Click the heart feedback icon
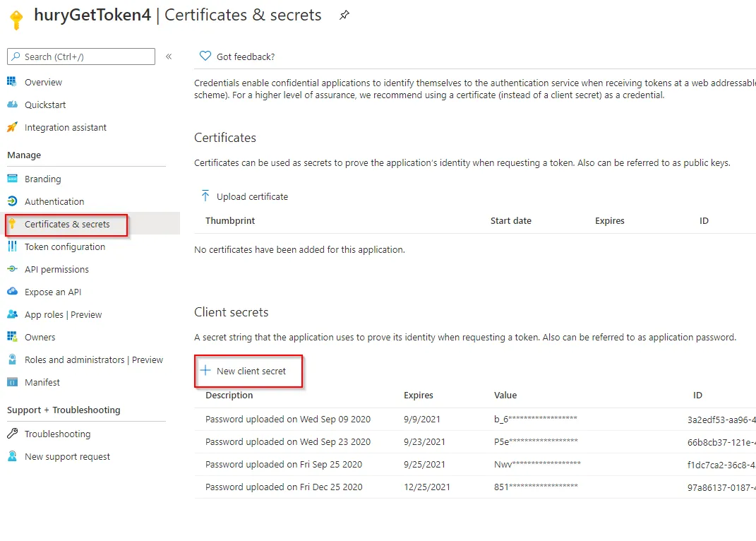756x541 pixels. (x=205, y=56)
